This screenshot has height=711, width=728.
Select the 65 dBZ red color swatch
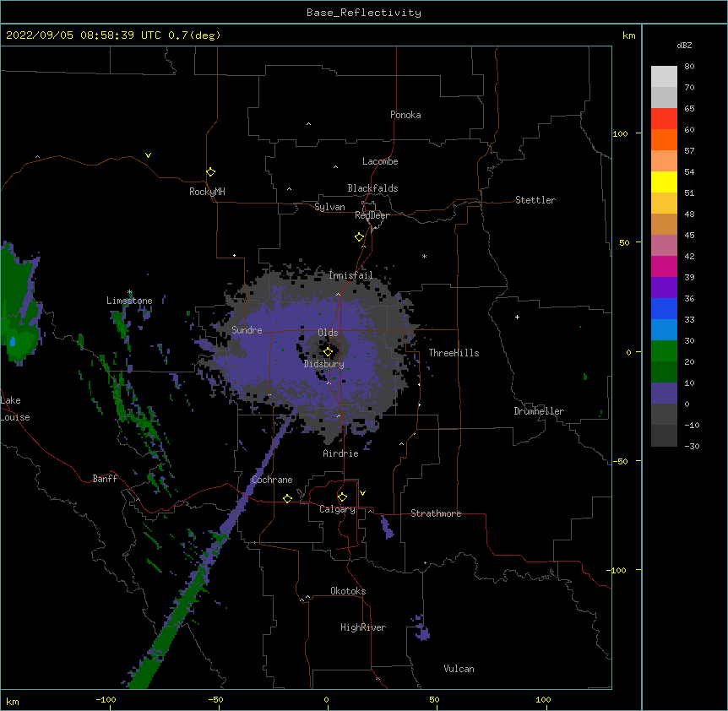point(664,118)
